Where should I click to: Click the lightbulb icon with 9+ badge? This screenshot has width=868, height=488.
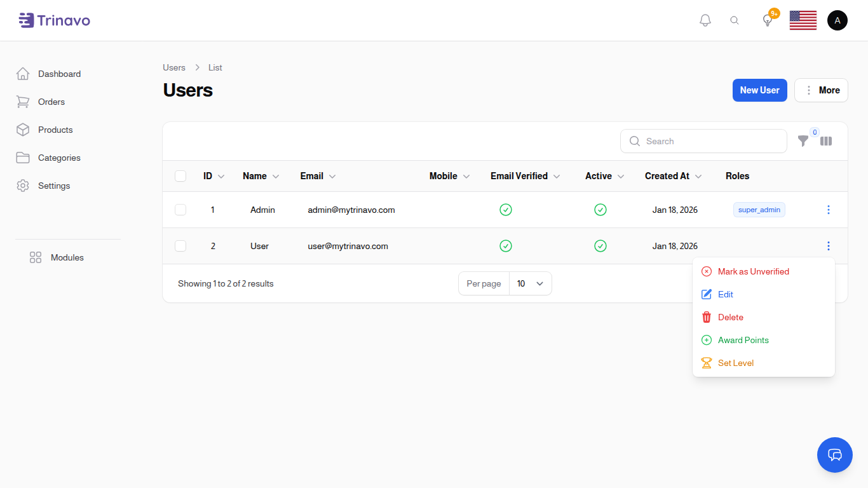point(767,20)
